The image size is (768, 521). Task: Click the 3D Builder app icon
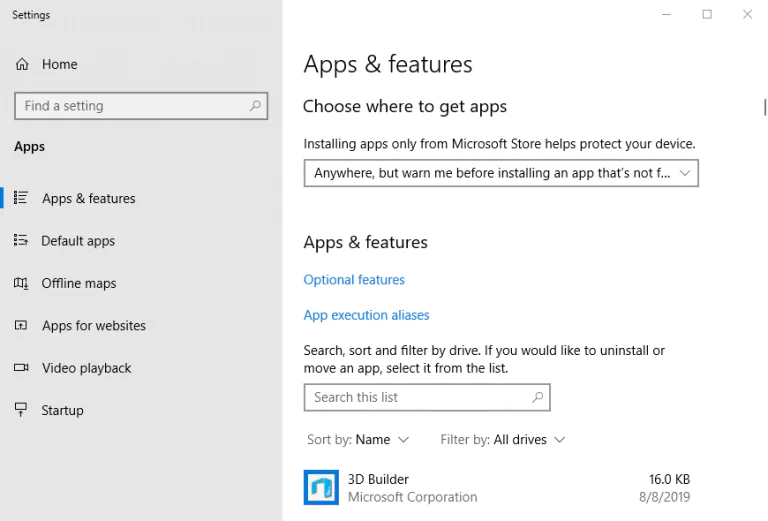coord(321,487)
